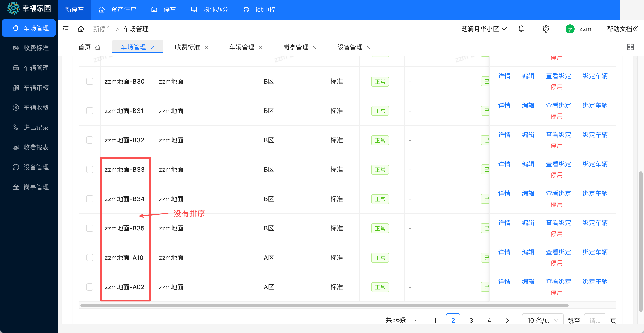Open 岗亭管理 sidebar item
This screenshot has height=333, width=644.
coord(29,187)
